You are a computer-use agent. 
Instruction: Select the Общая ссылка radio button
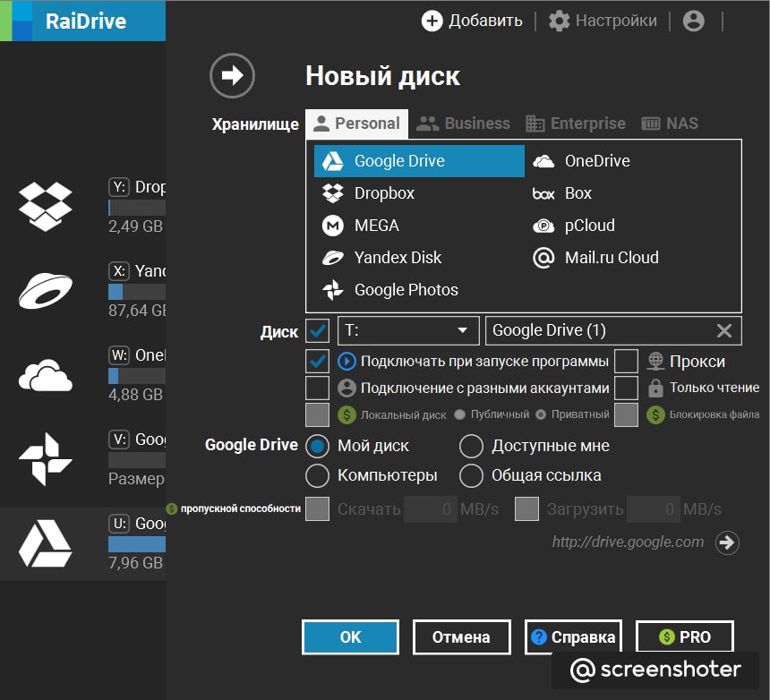click(x=472, y=475)
